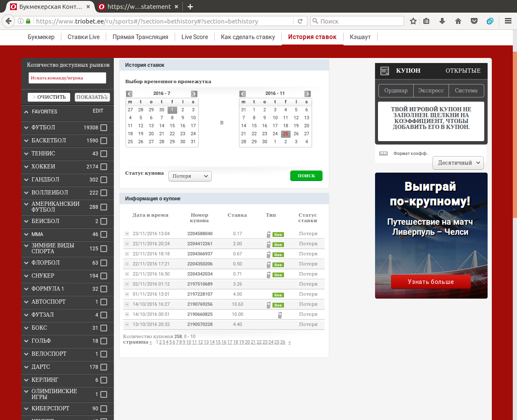Click the green ПОИСК button

(x=306, y=176)
